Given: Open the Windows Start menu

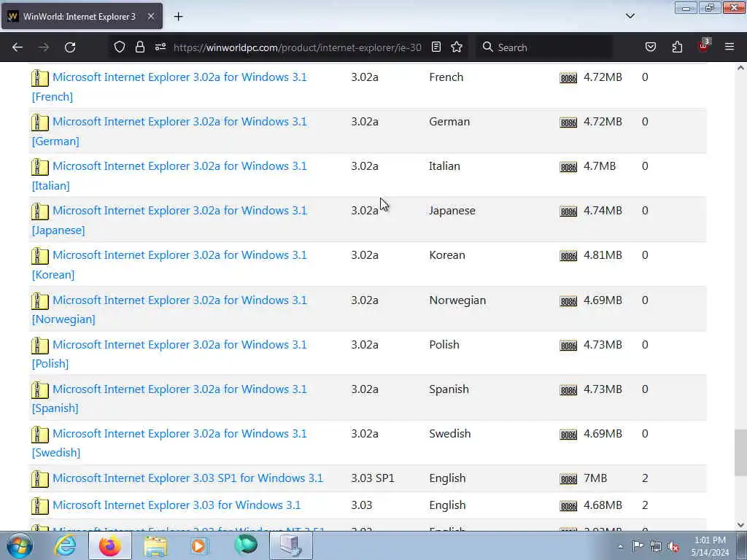Looking at the screenshot, I should click(20, 545).
